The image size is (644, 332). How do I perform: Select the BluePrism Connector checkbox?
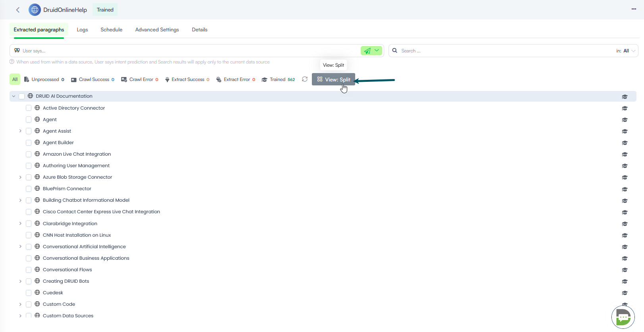(29, 189)
